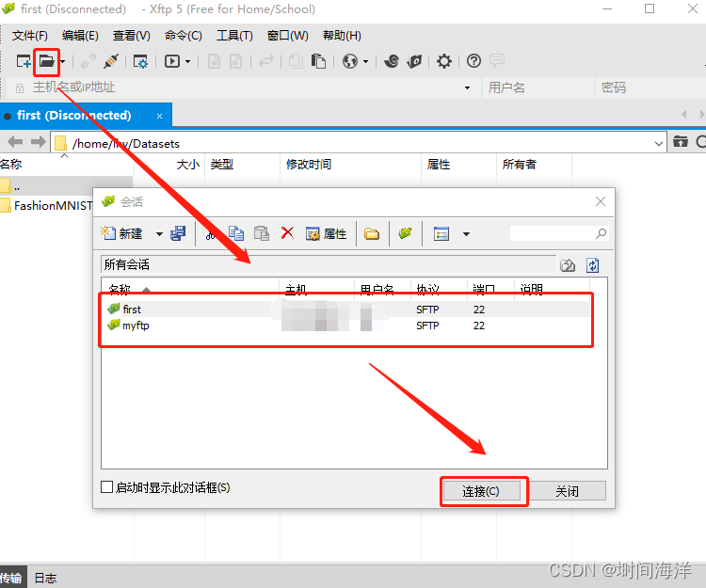
Task: Click the globe encoding icon
Action: point(350,61)
